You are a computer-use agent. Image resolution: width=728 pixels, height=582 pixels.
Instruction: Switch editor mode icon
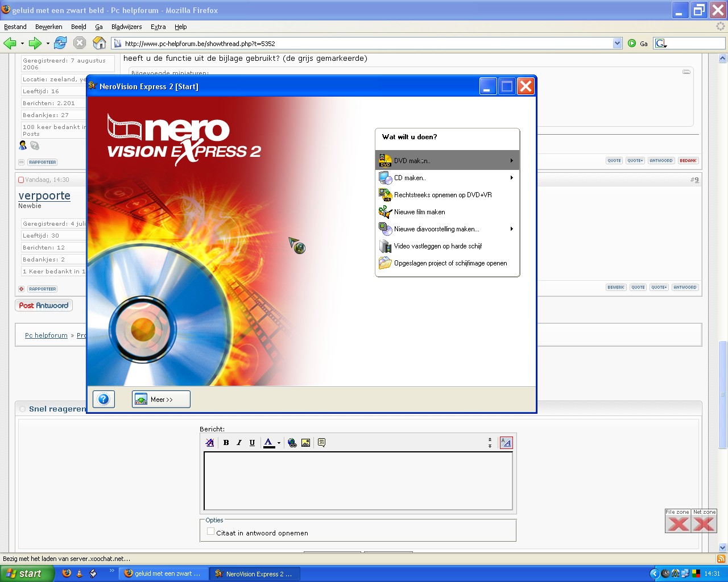tap(506, 443)
